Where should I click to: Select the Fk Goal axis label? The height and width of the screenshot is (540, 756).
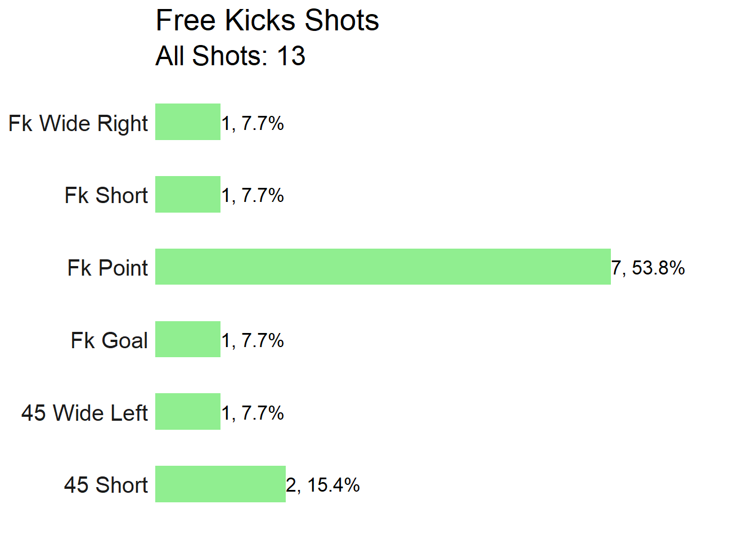point(110,340)
